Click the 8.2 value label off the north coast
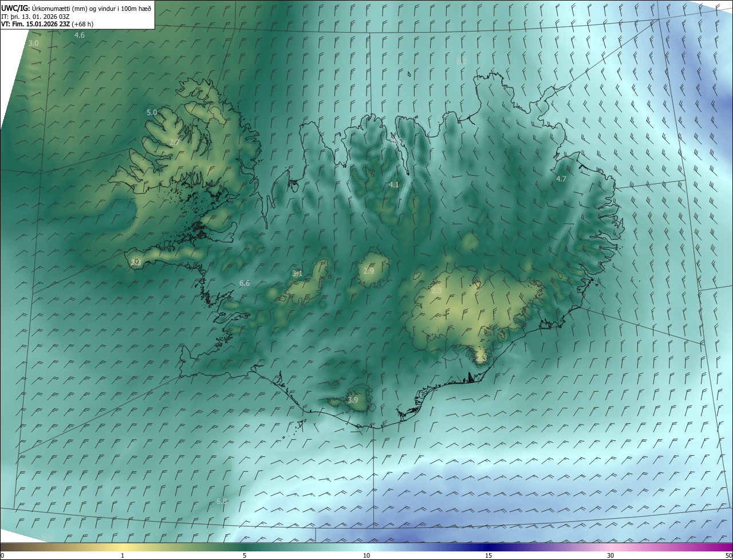Image resolution: width=733 pixels, height=560 pixels. tap(462, 61)
